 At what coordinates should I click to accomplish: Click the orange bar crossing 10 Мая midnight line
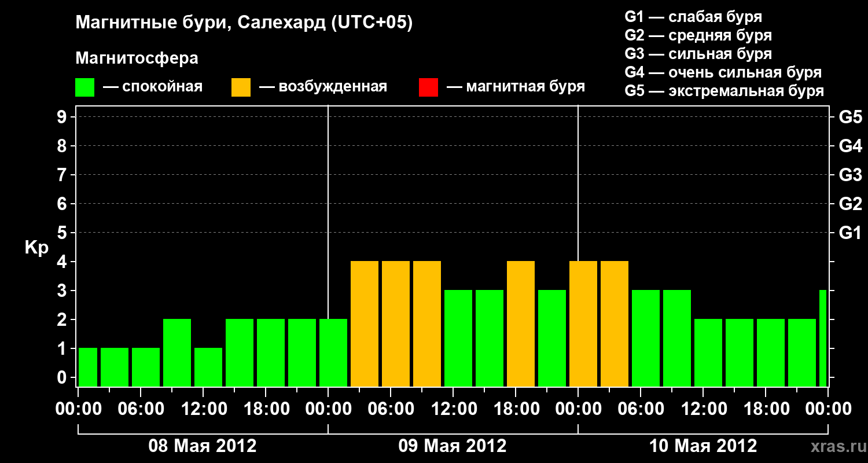(583, 324)
